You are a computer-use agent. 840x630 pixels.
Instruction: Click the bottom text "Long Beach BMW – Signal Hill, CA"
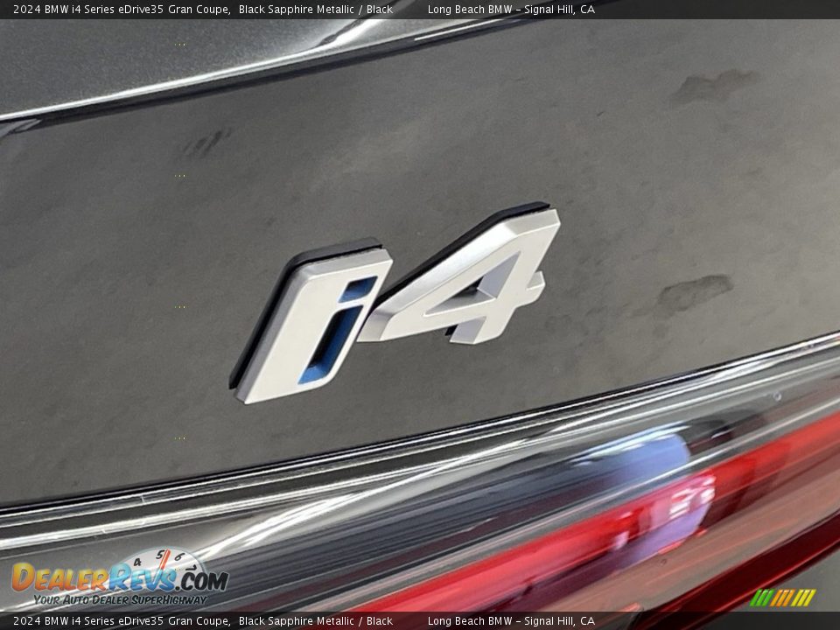click(511, 621)
